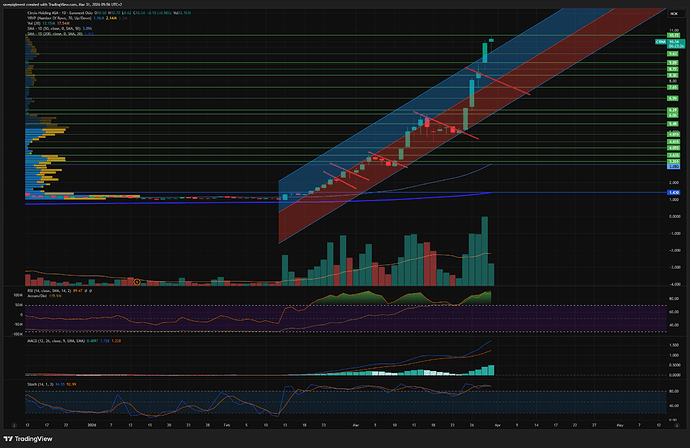
Task: Click the Apr label on the time axis
Action: [x=498, y=425]
